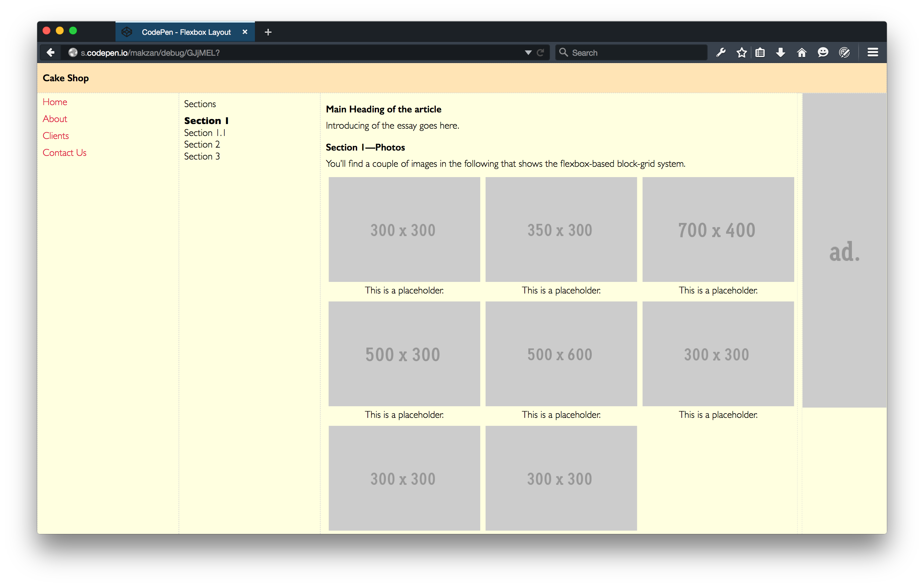Select the Home navigation link

click(54, 102)
